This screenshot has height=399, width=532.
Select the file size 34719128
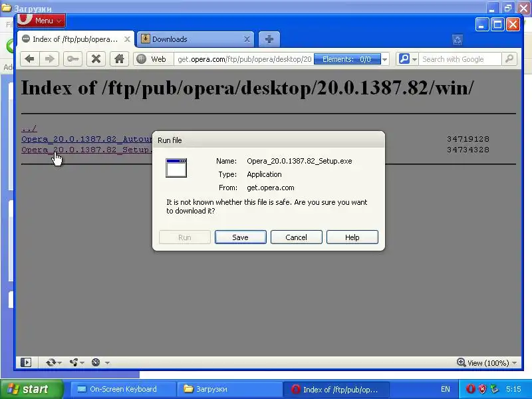(x=468, y=139)
